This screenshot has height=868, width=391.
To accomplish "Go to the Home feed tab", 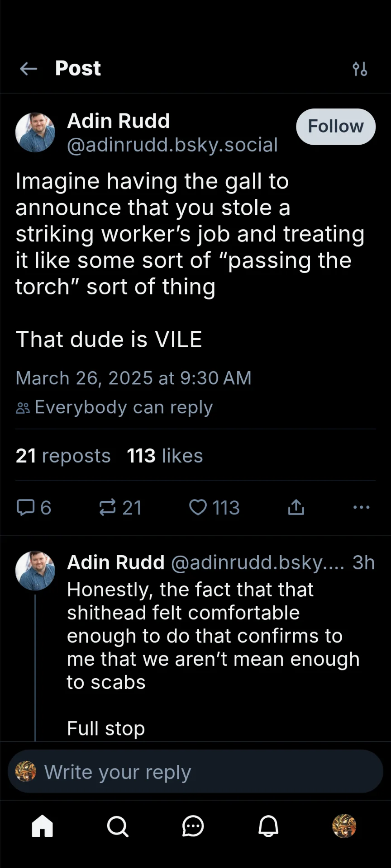I will point(43,826).
